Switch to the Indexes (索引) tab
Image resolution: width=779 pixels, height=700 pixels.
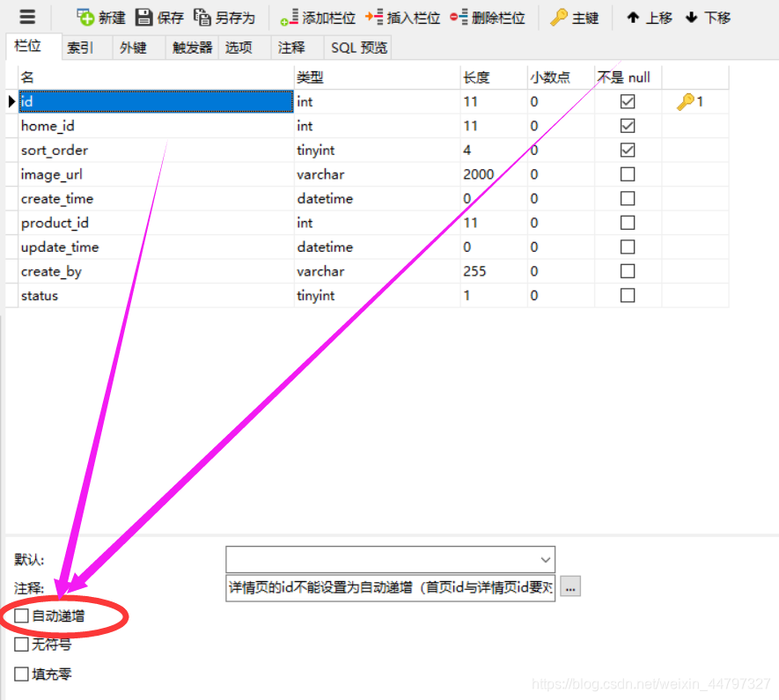(86, 48)
